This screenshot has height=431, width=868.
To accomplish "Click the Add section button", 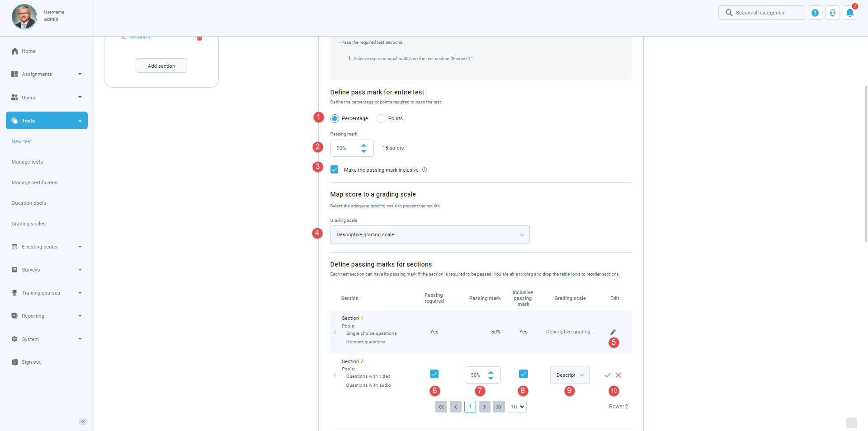I will (161, 66).
